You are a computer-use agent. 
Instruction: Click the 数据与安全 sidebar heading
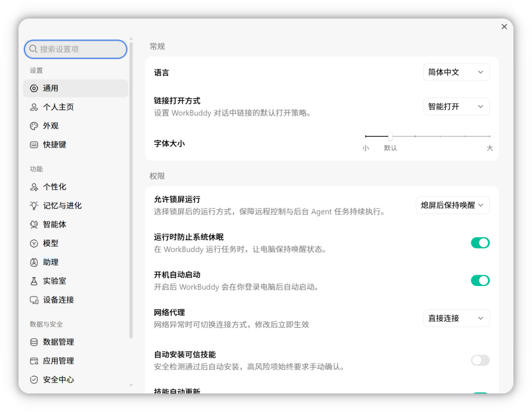(46, 324)
